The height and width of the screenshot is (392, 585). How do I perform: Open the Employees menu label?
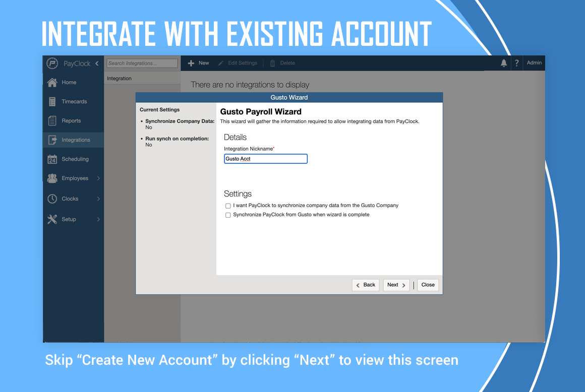point(75,178)
